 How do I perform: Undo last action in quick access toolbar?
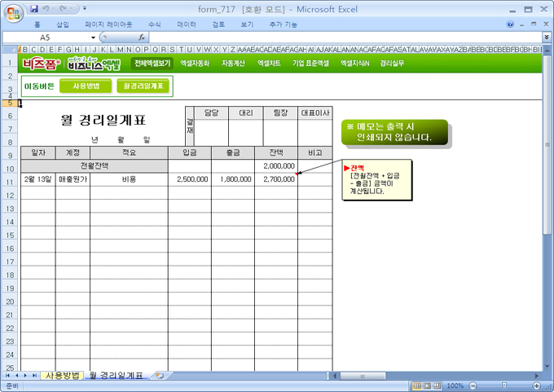click(46, 8)
